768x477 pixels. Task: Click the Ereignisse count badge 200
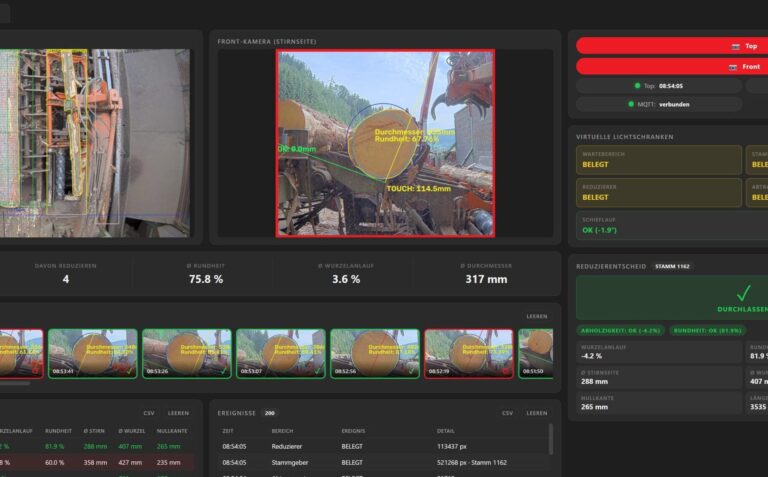click(270, 413)
